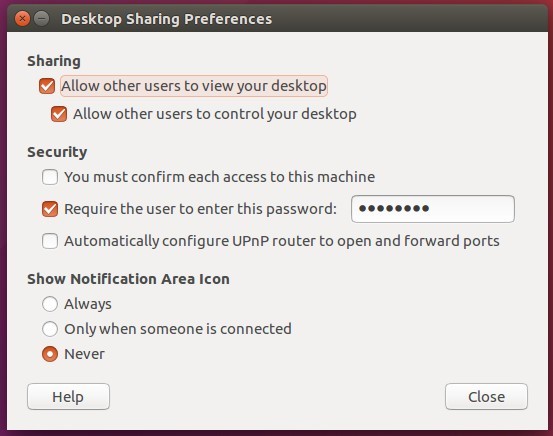Focus the password input field
This screenshot has width=553, height=436.
tap(433, 209)
